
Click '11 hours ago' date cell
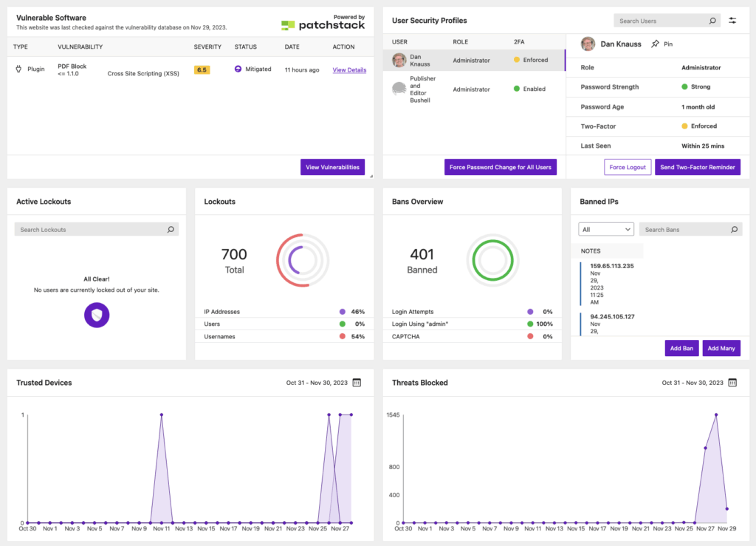[302, 70]
